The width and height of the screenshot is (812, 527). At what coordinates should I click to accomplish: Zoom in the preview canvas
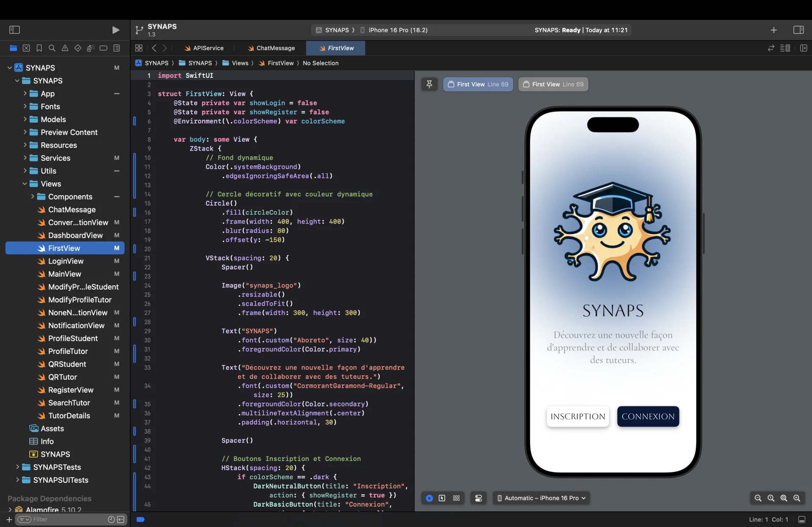tap(797, 498)
